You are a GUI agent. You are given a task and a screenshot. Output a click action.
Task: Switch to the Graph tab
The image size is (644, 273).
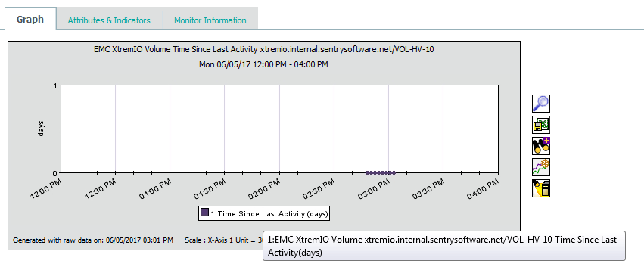[30, 20]
